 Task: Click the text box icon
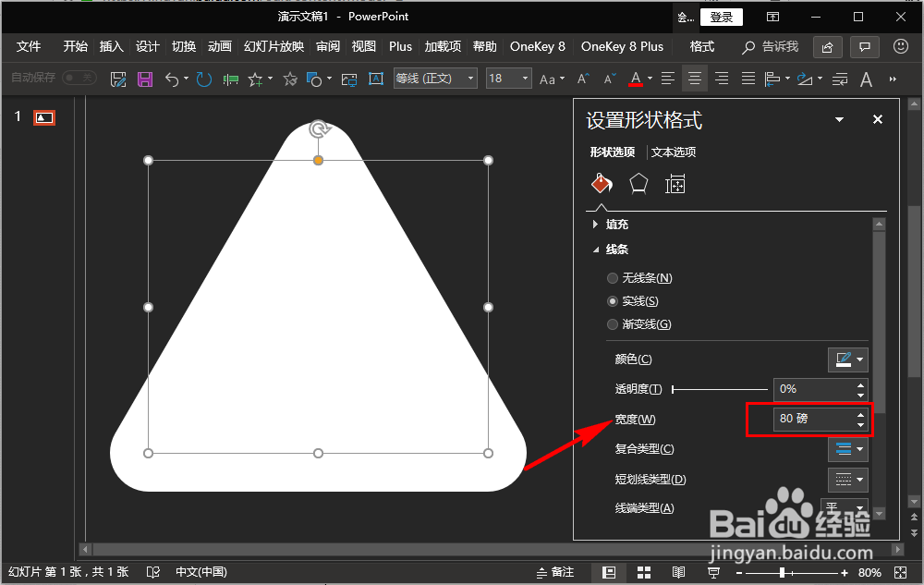376,79
